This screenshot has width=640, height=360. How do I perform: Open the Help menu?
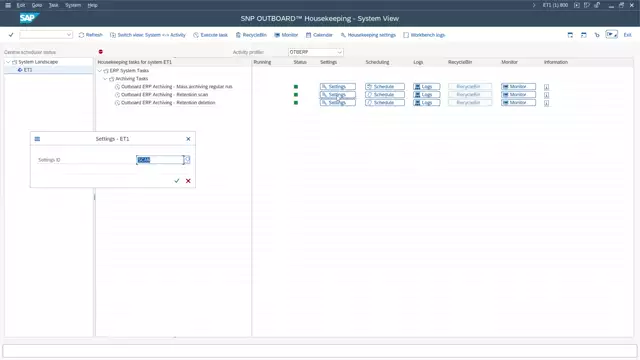click(x=93, y=5)
